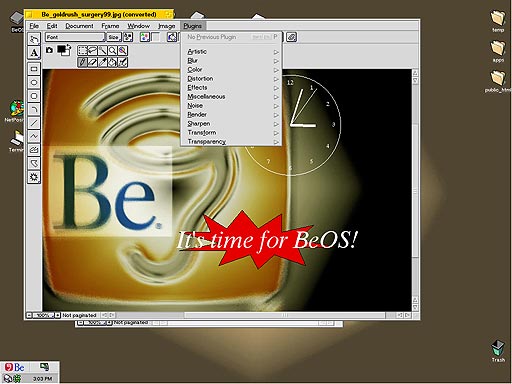Open the Size dropdown
Image resolution: width=512 pixels, height=384 pixels.
tap(114, 37)
